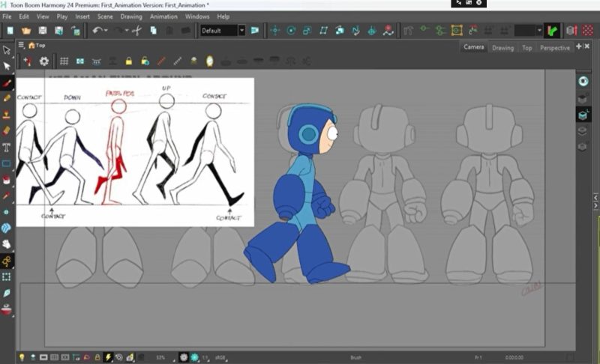The height and width of the screenshot is (364, 600).
Task: Select the white arrow Select tool
Action: 7,66
